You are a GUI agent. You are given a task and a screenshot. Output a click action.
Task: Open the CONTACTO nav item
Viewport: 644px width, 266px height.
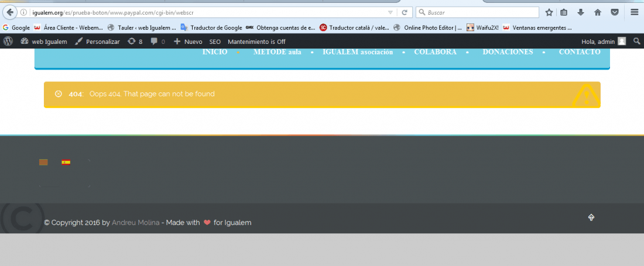(x=580, y=52)
